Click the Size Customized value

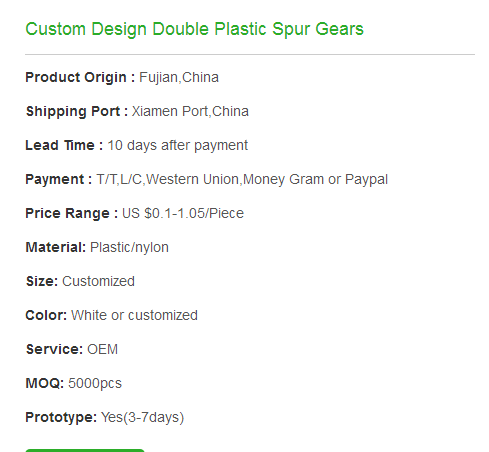pos(98,282)
